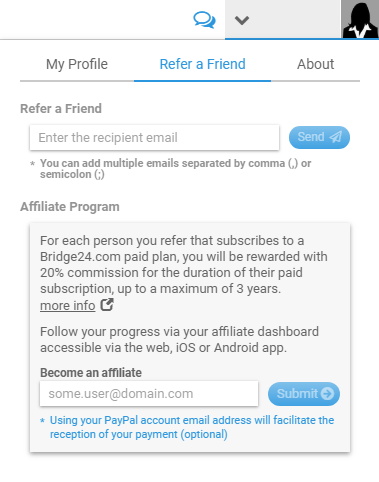Click the PayPal account email note text
The image size is (379, 482).
point(192,427)
